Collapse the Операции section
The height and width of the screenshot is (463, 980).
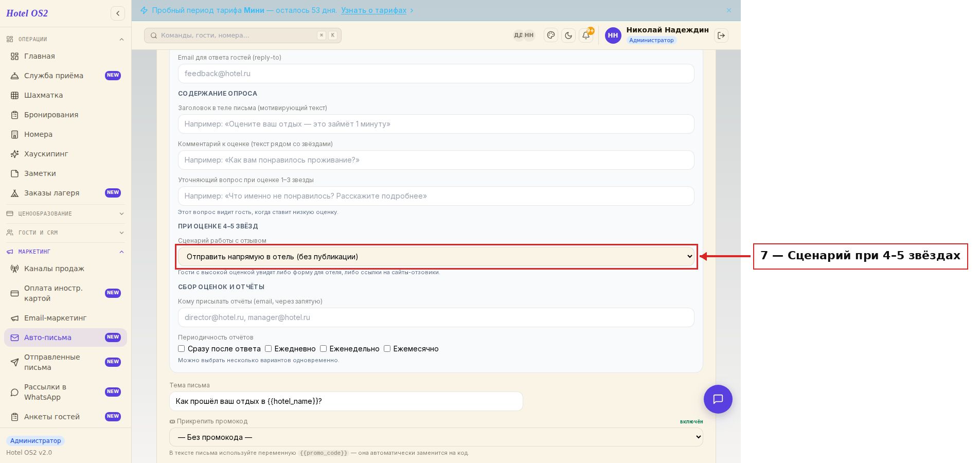(x=65, y=39)
